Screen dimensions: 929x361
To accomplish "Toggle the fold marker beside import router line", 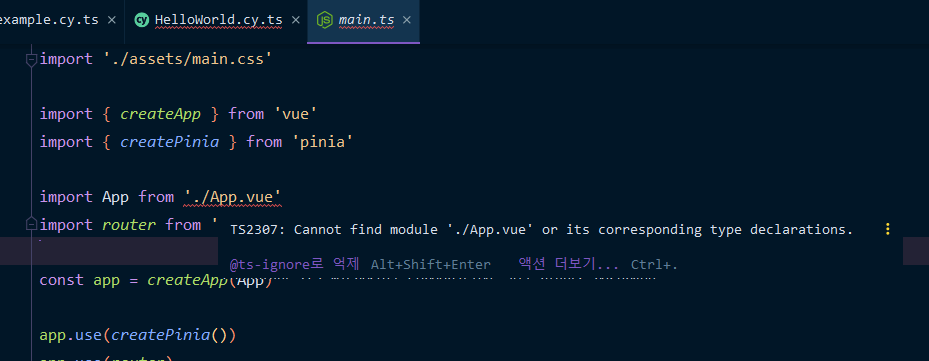I will 31,224.
